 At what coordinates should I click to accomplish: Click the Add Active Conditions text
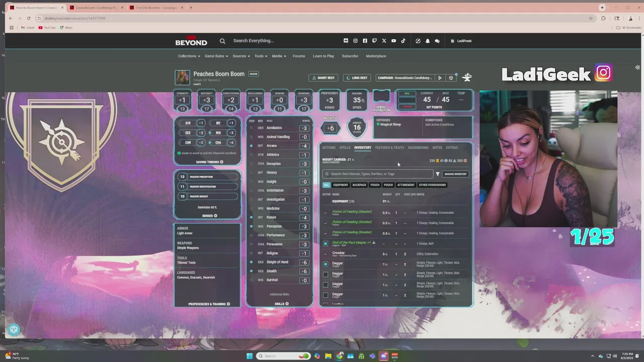pyautogui.click(x=439, y=125)
